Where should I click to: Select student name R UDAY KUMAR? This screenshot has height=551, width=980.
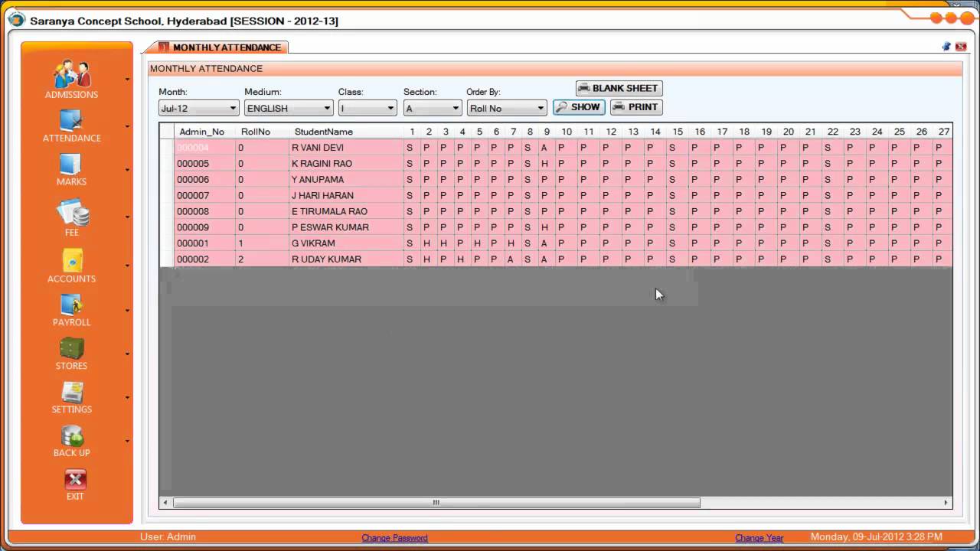(326, 259)
